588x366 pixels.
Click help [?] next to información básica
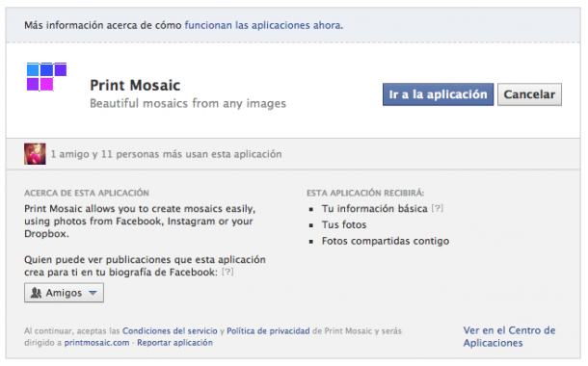pos(438,208)
